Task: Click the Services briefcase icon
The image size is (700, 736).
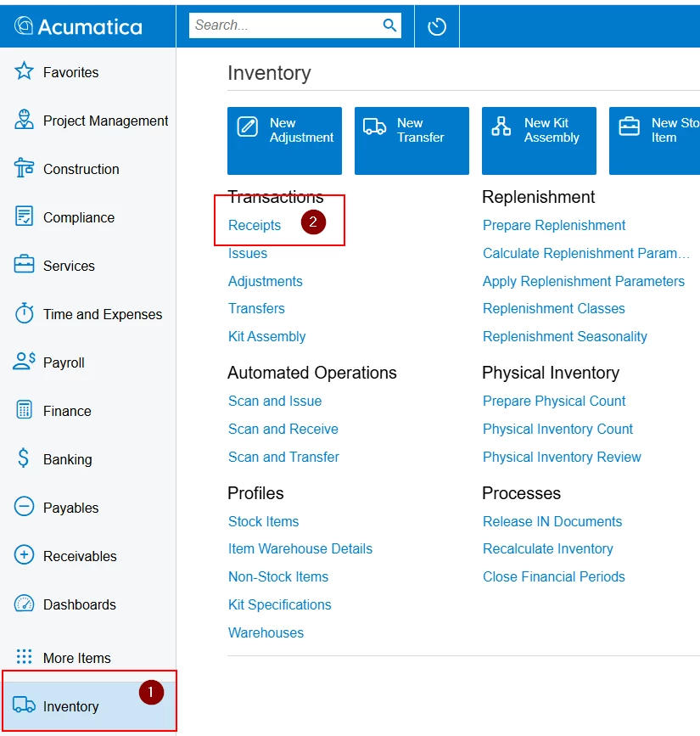Action: point(24,264)
